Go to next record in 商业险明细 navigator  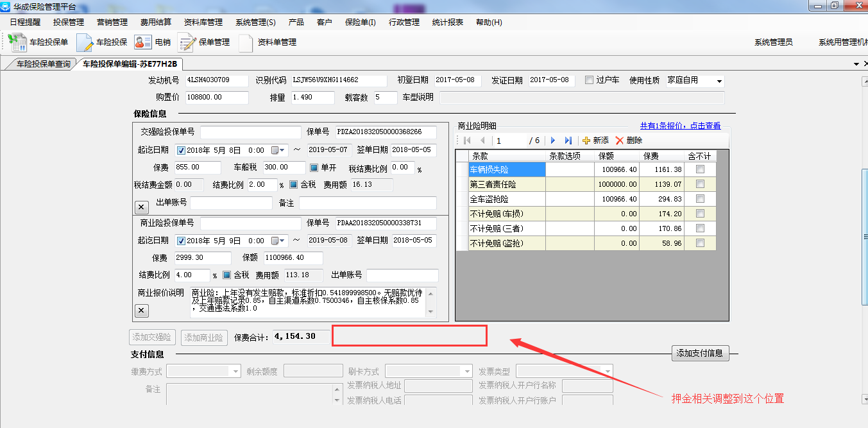pyautogui.click(x=553, y=141)
